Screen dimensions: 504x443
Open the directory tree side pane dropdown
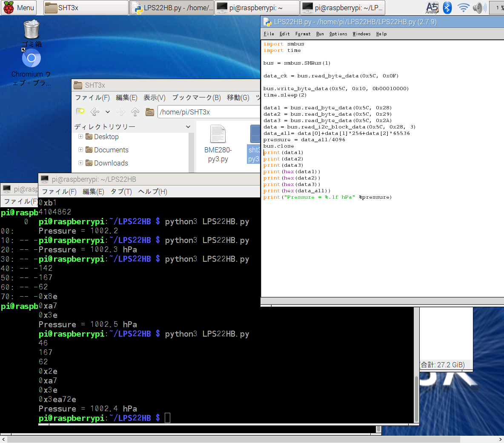click(x=188, y=127)
